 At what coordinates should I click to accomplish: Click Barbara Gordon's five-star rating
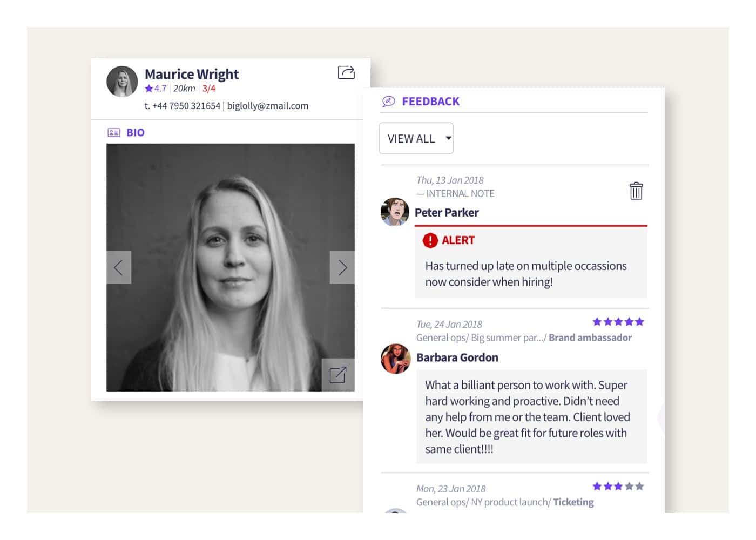618,322
